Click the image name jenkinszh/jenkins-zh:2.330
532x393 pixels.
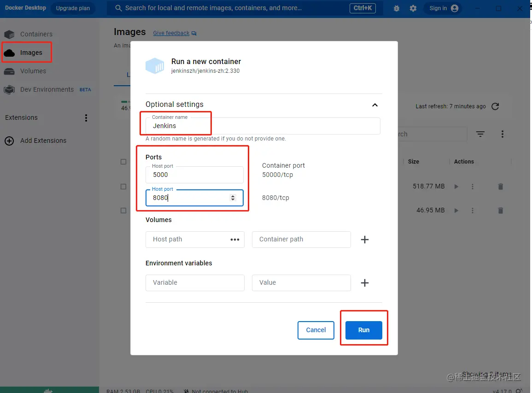pyautogui.click(x=205, y=71)
